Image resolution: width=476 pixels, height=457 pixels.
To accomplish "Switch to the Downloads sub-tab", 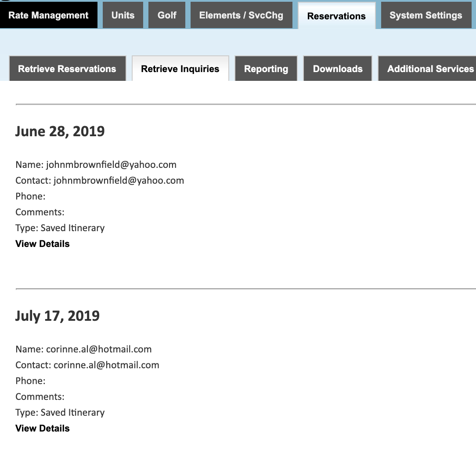I will click(338, 69).
